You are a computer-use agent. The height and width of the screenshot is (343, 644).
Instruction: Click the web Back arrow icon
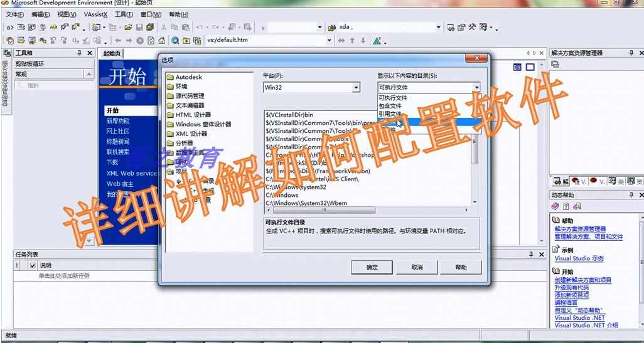[x=118, y=40]
